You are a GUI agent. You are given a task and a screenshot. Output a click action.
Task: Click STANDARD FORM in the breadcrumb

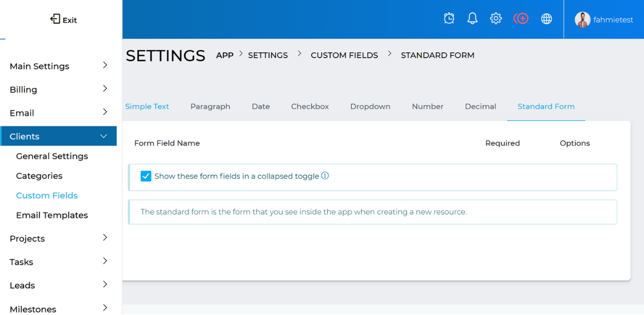[x=438, y=56]
